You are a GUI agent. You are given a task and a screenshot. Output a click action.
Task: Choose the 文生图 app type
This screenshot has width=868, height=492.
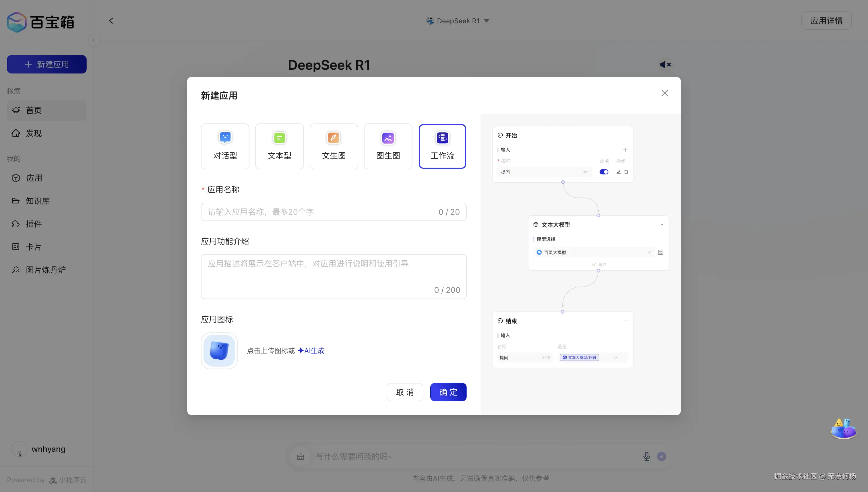click(x=334, y=146)
